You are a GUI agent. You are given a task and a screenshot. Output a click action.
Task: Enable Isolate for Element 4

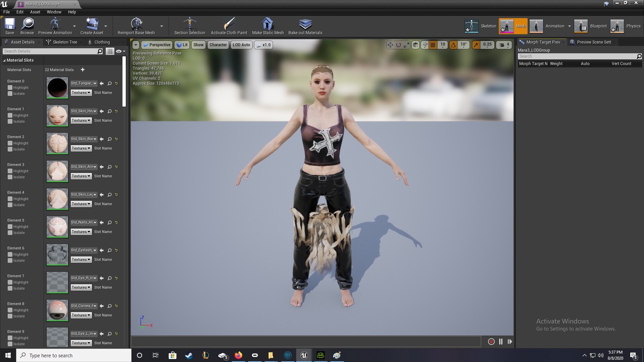coord(10,205)
